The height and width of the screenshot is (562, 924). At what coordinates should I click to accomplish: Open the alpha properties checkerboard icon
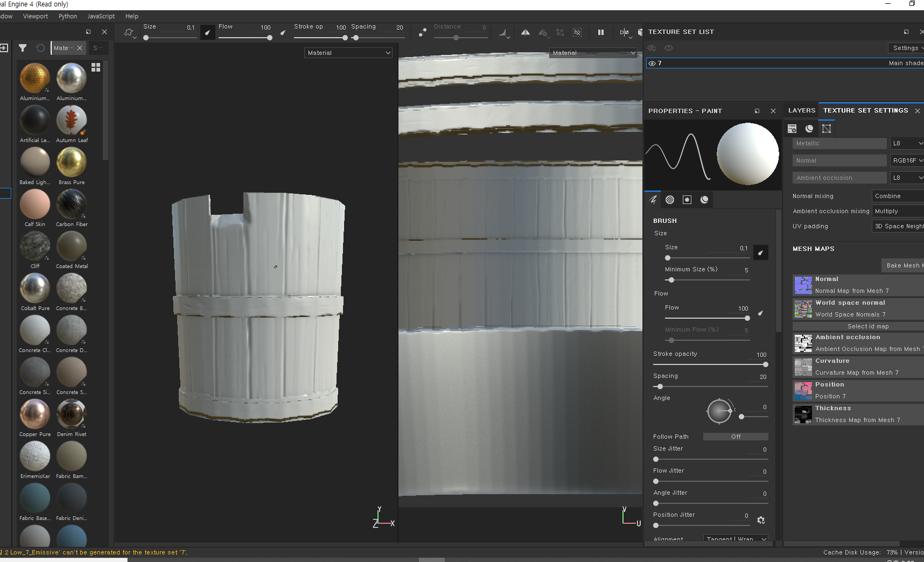coord(670,200)
